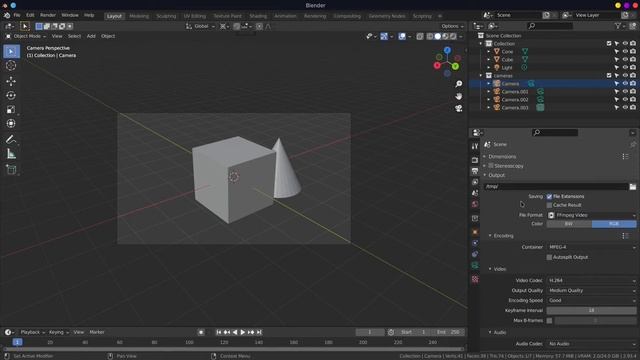Browse for an output folder with the folder icon

pyautogui.click(x=633, y=187)
